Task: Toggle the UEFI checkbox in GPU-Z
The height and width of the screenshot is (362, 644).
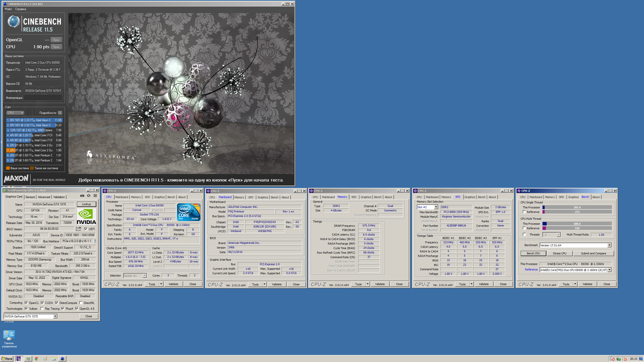Action: (x=86, y=229)
